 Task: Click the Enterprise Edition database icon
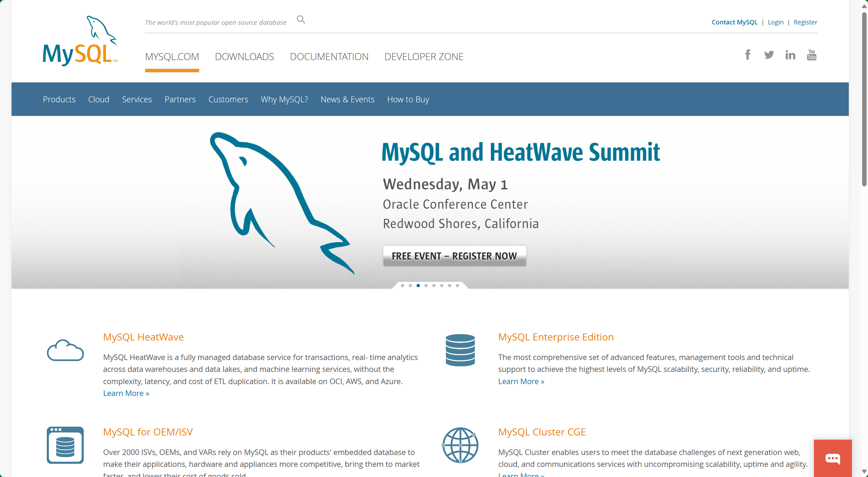tap(460, 350)
